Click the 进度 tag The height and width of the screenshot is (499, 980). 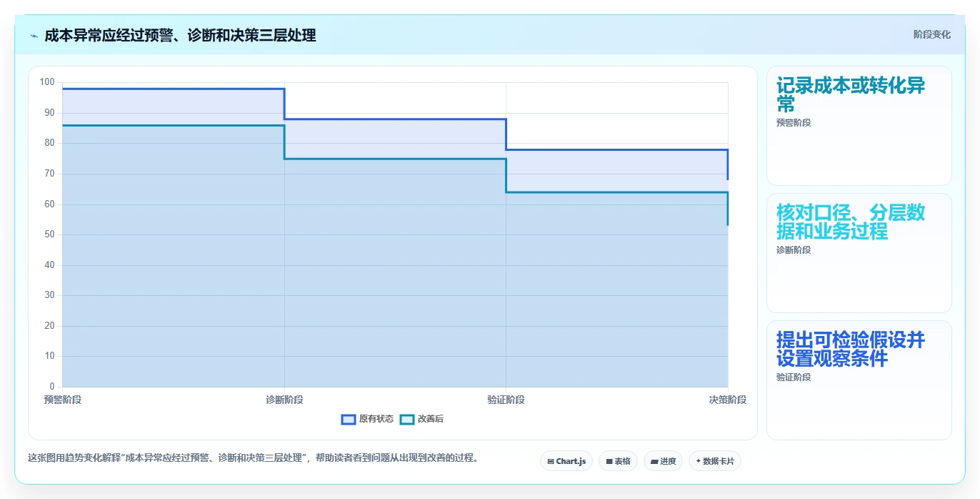[x=663, y=461]
